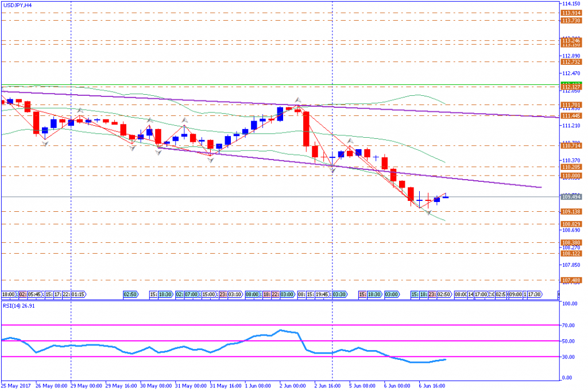Select the down fractal arrow at 2 Jun 16:00 low
Screen dimensions: 588x392
tap(332, 171)
